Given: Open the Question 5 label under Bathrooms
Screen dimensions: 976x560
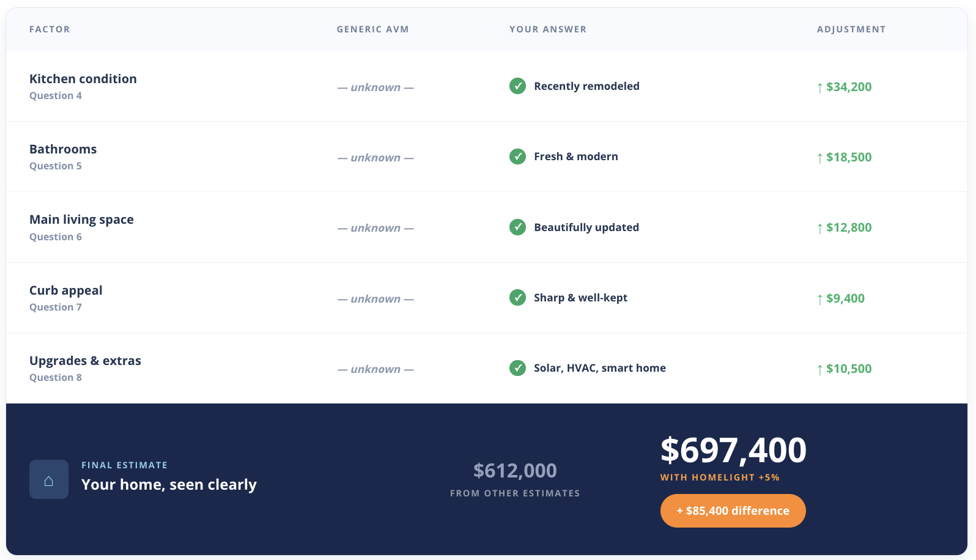Looking at the screenshot, I should 56,166.
